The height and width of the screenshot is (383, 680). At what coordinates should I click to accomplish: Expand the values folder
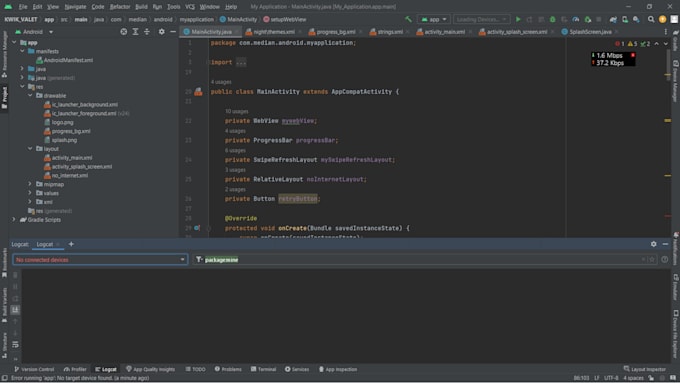pyautogui.click(x=30, y=193)
